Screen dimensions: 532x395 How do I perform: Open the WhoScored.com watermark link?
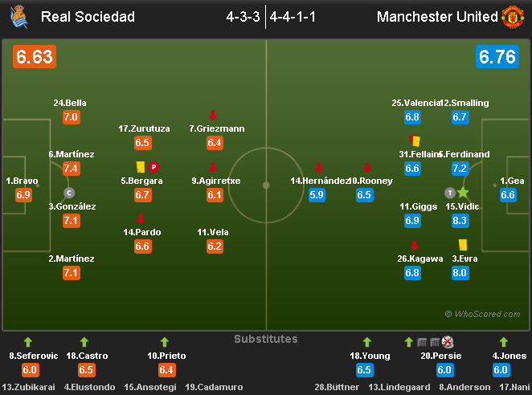point(481,314)
